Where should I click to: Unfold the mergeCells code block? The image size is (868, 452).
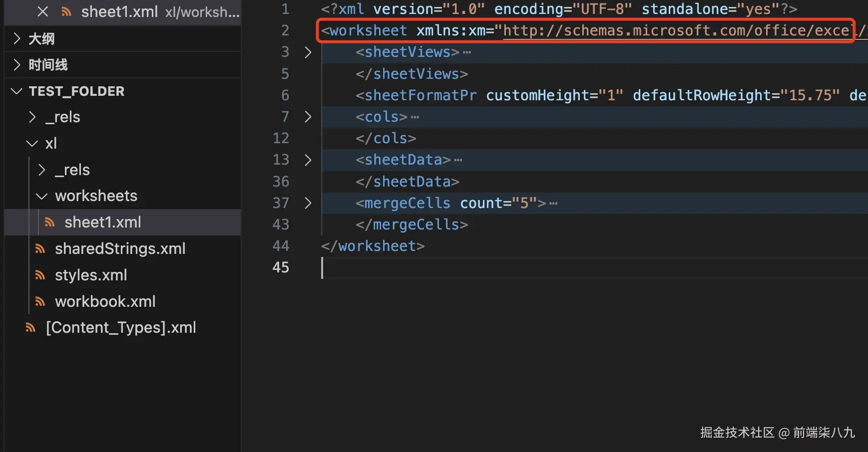coord(308,203)
